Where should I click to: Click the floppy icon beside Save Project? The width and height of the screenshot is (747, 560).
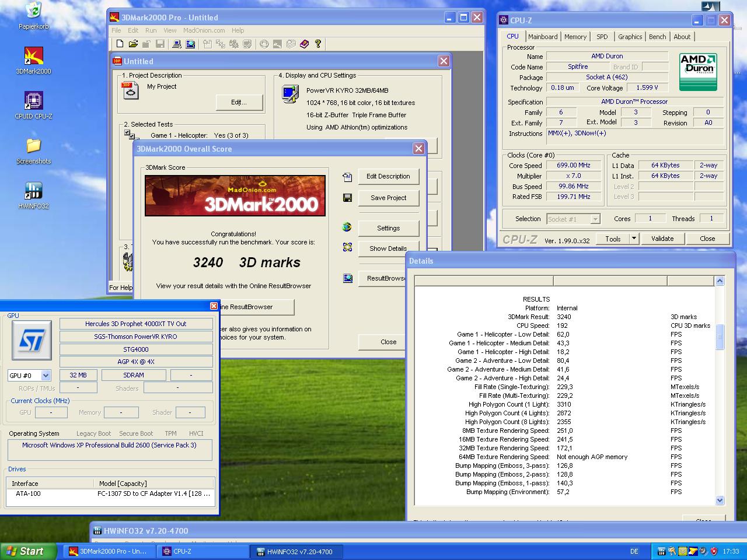click(347, 198)
